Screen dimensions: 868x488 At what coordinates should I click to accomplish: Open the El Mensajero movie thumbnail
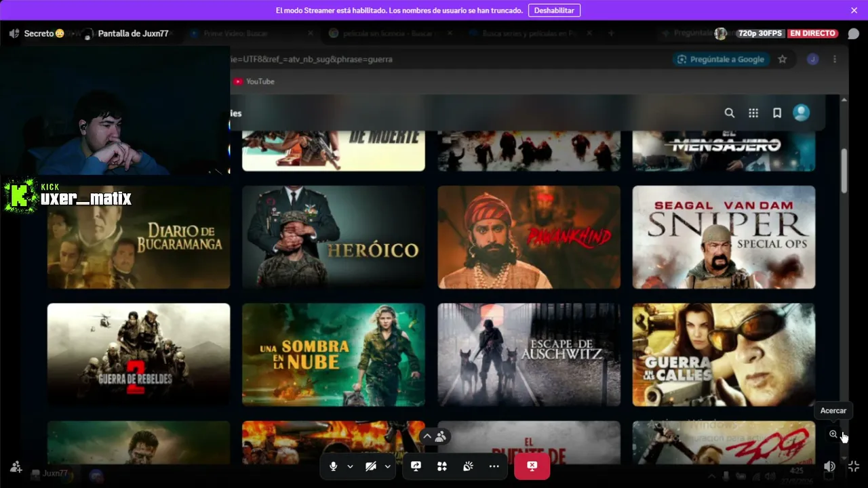point(724,150)
